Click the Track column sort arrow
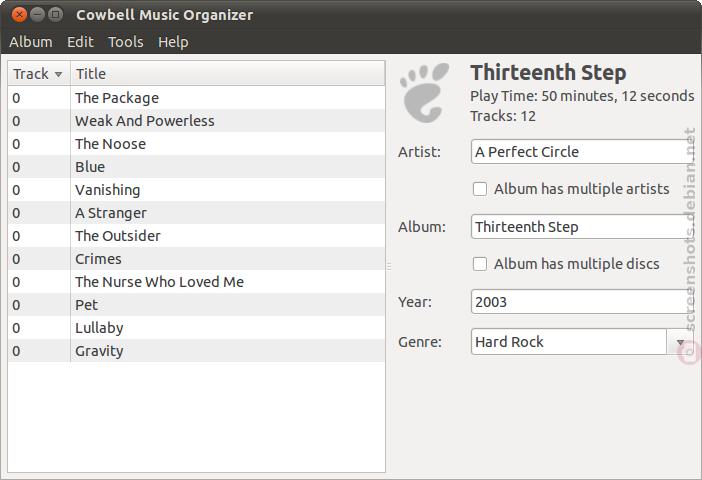 point(58,74)
